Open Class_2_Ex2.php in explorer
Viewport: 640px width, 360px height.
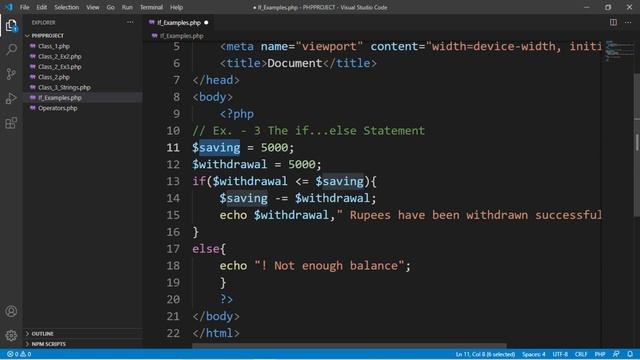click(x=60, y=56)
